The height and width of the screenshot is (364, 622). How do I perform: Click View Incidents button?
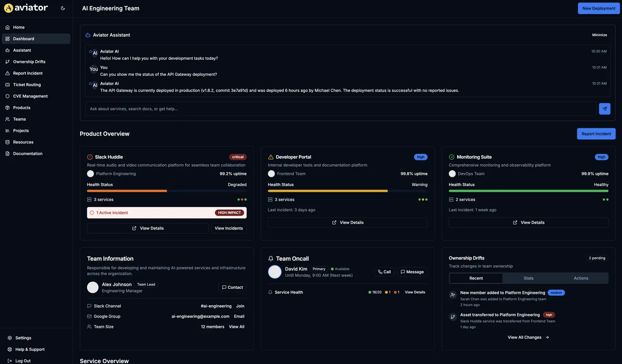(229, 228)
